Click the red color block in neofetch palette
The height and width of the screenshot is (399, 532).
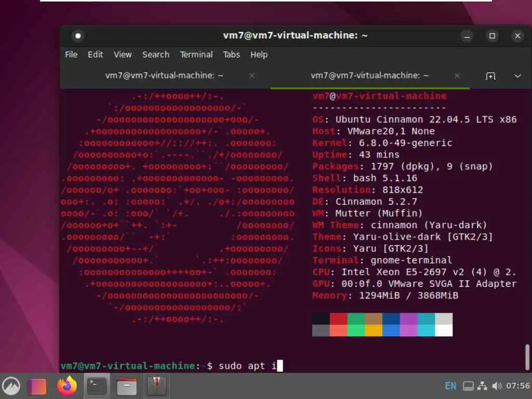tap(338, 319)
